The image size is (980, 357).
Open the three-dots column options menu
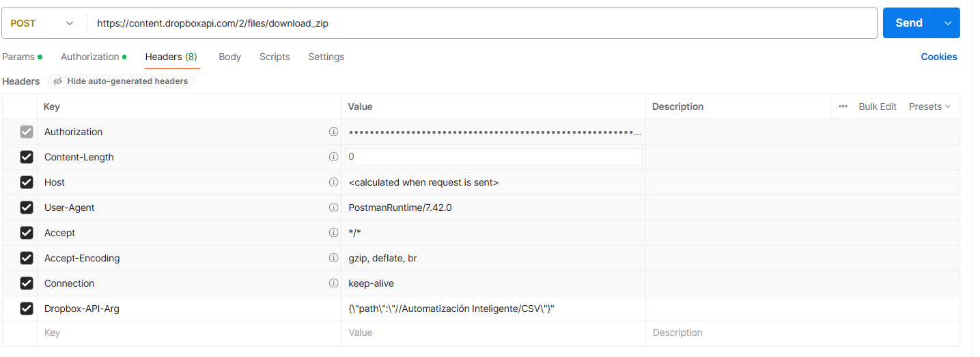coord(843,106)
